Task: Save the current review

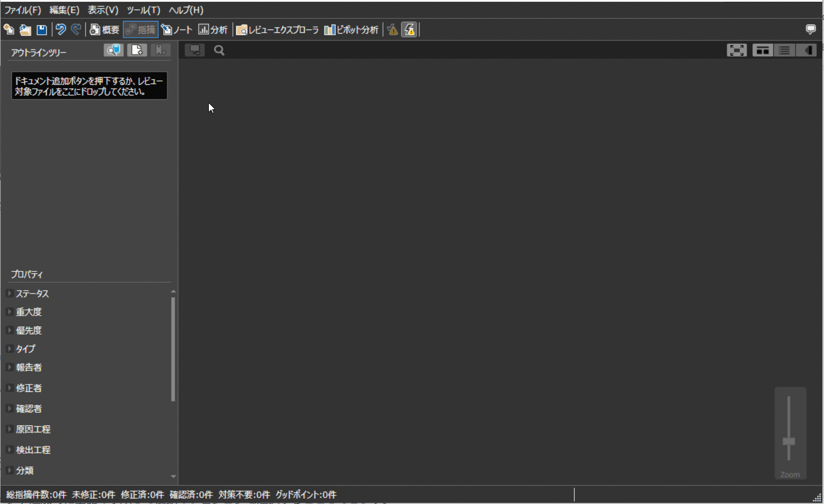Action: click(x=42, y=29)
